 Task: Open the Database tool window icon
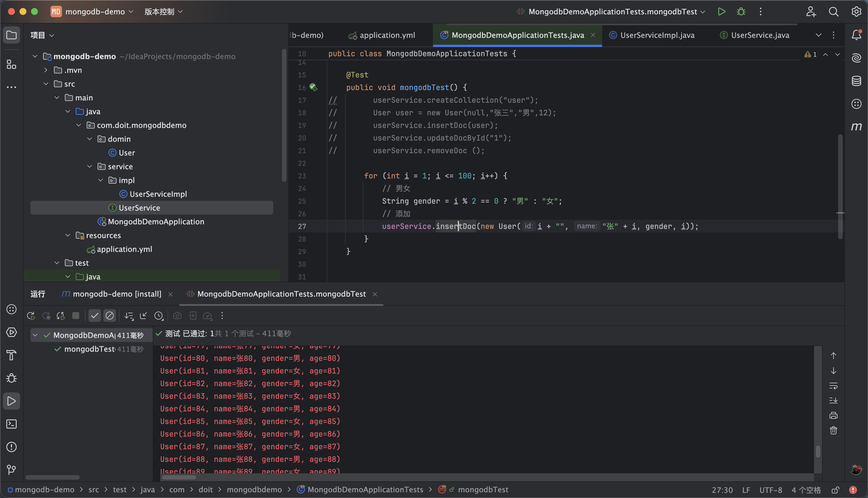click(856, 81)
